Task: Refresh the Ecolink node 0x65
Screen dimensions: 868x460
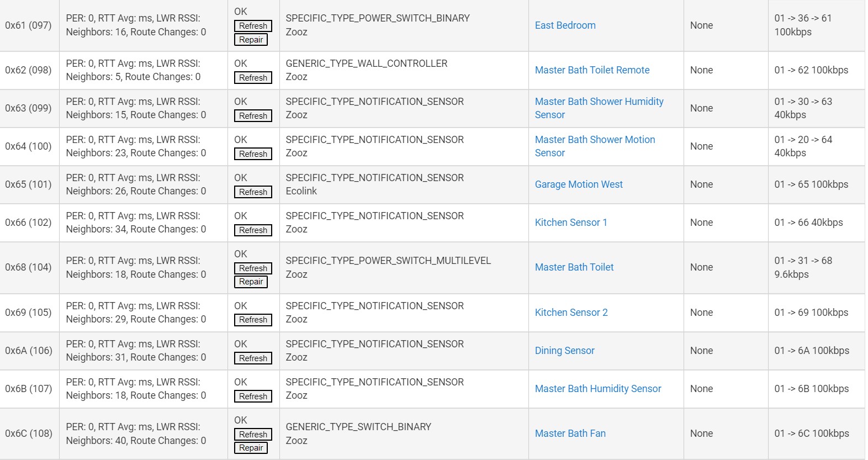Action: [253, 192]
